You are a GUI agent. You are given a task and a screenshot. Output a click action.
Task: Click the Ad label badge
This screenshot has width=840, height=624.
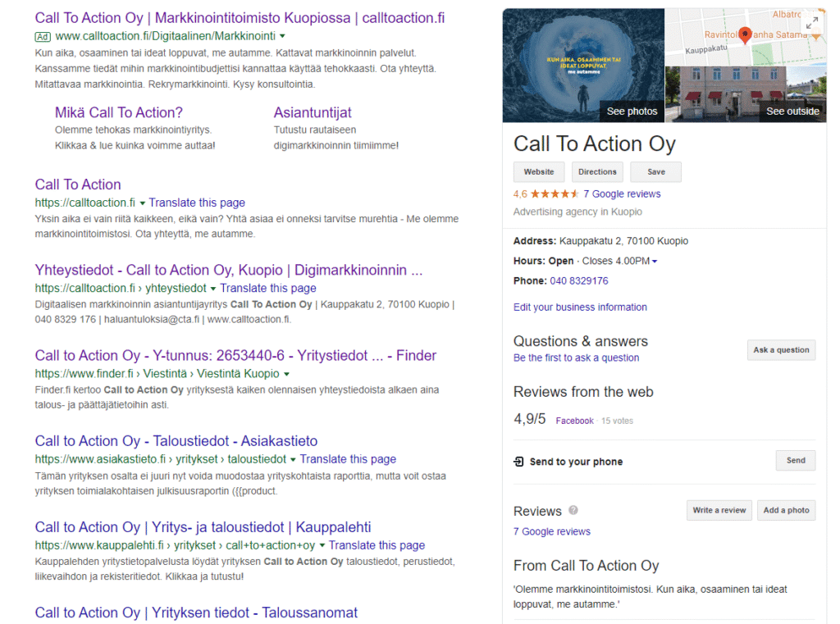[x=43, y=36]
